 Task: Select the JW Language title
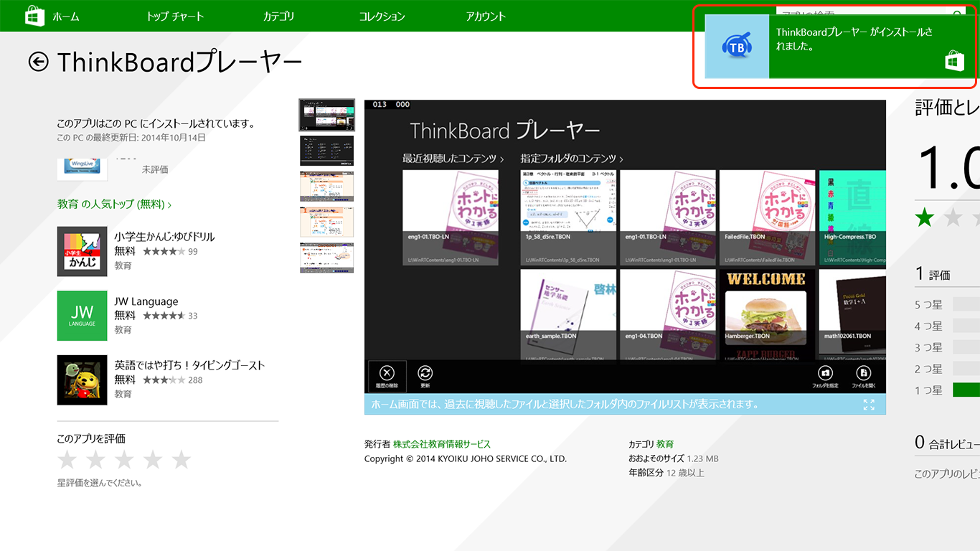(146, 301)
